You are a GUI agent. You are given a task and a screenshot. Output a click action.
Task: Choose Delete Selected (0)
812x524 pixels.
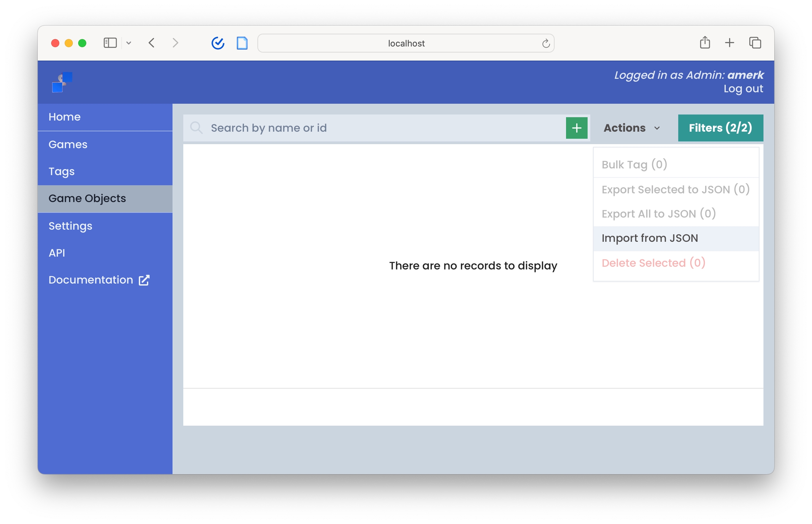[x=676, y=263]
